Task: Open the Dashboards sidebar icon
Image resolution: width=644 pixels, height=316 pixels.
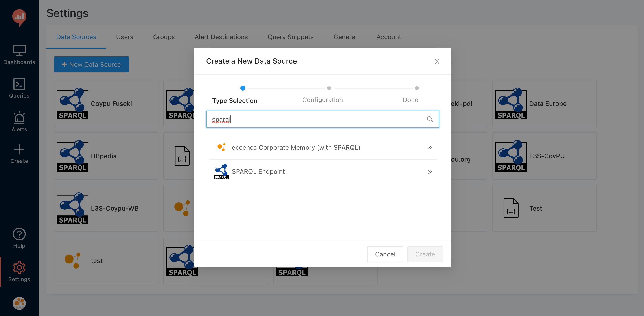Action: (x=19, y=55)
